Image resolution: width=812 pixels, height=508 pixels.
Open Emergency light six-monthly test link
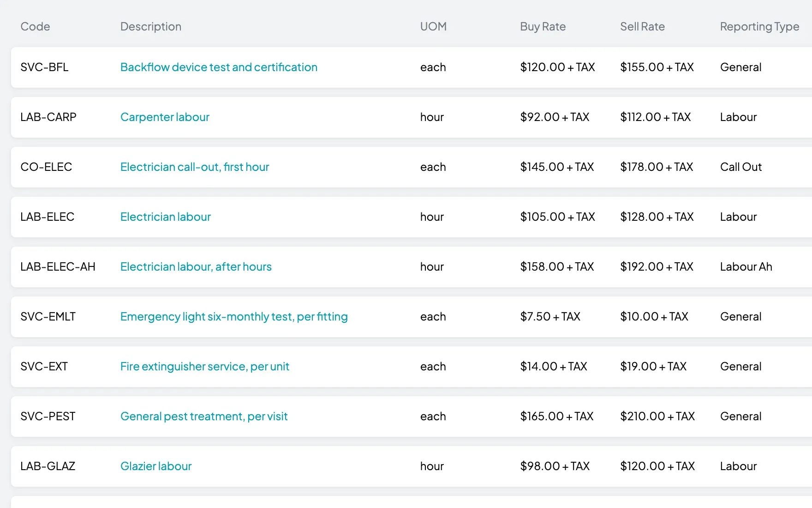click(x=234, y=317)
